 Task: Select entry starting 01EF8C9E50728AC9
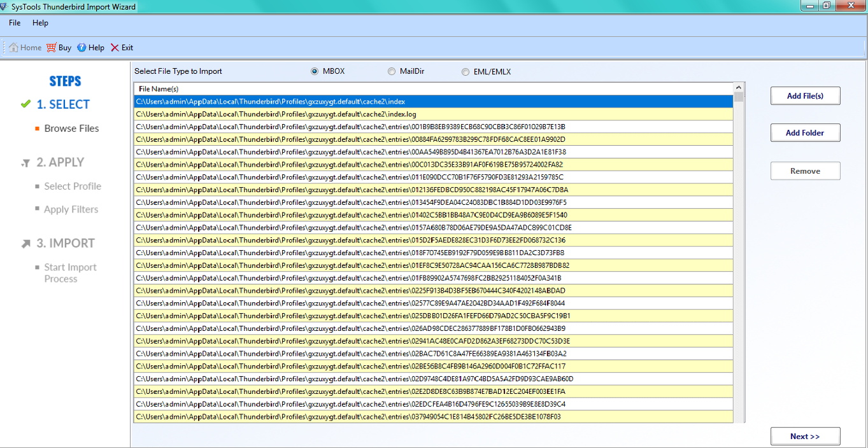point(433,265)
